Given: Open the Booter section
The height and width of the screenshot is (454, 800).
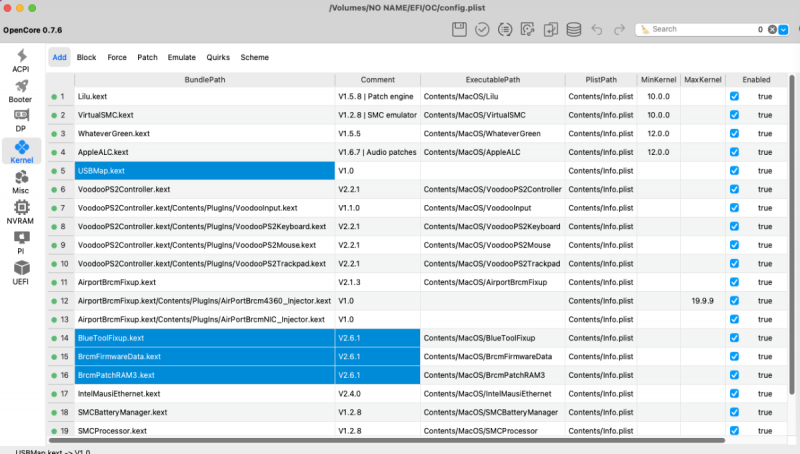Looking at the screenshot, I should 20,93.
